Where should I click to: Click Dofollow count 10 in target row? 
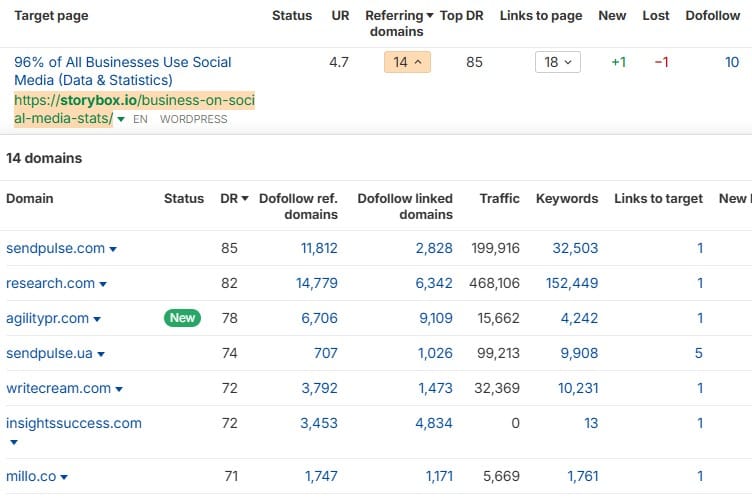click(x=732, y=62)
